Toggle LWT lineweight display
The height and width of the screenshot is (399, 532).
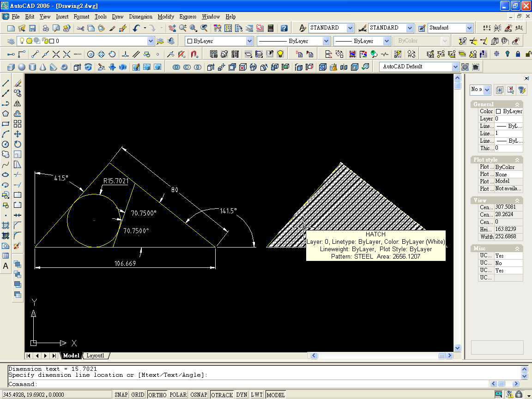(257, 394)
